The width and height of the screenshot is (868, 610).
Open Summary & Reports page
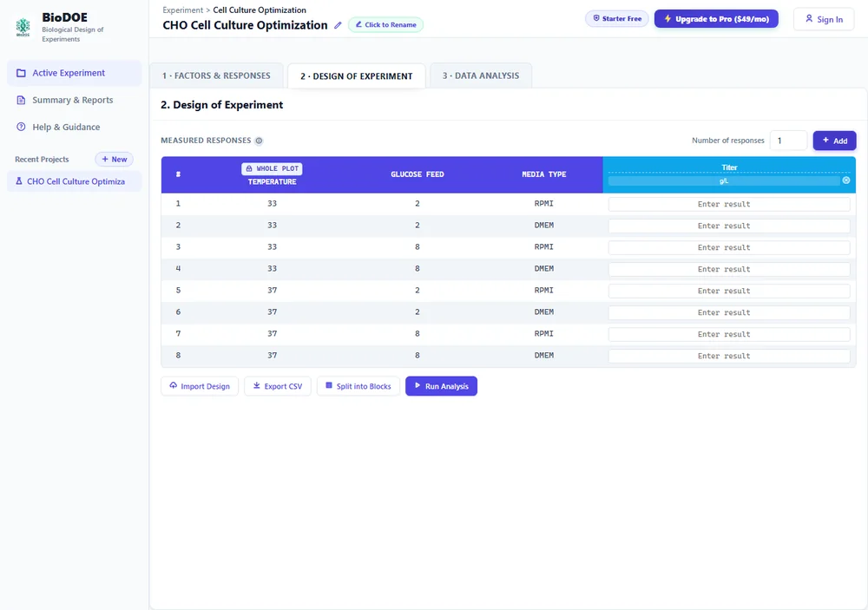click(x=74, y=100)
